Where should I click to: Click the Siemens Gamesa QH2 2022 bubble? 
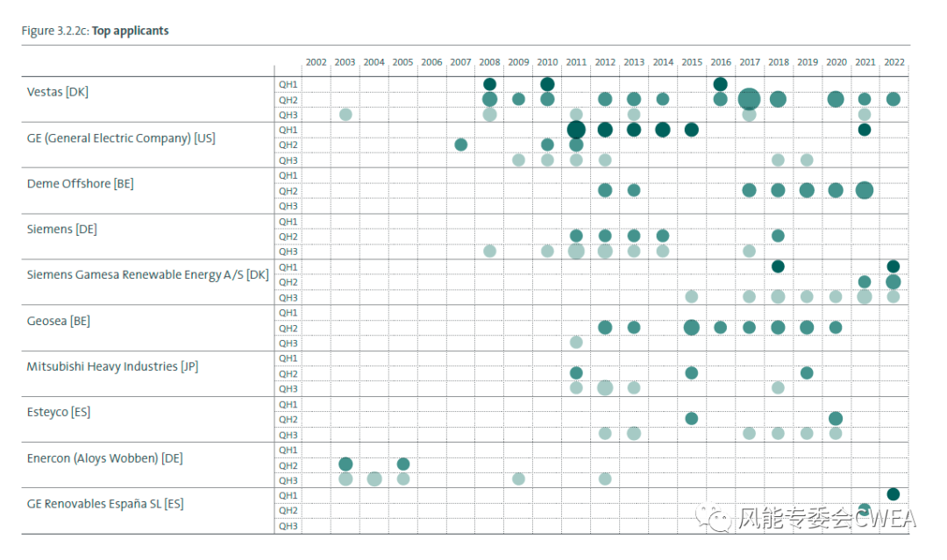[894, 281]
